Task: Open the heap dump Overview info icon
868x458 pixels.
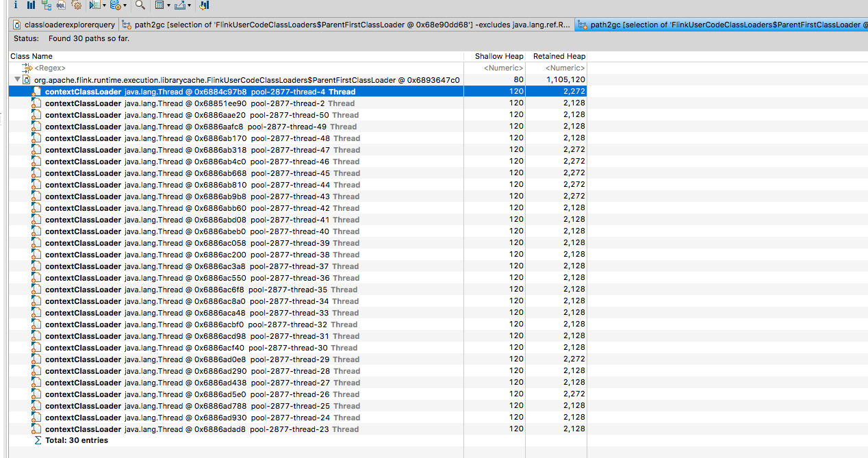Action: 15,5
